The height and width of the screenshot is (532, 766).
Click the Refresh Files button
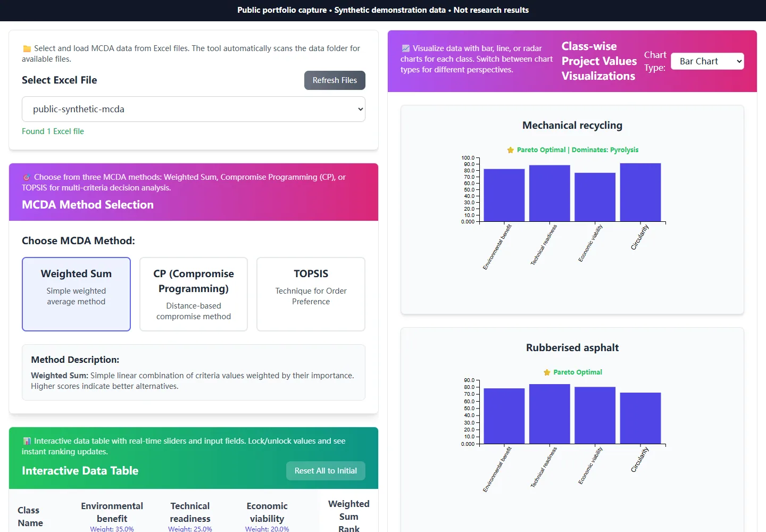tap(335, 80)
